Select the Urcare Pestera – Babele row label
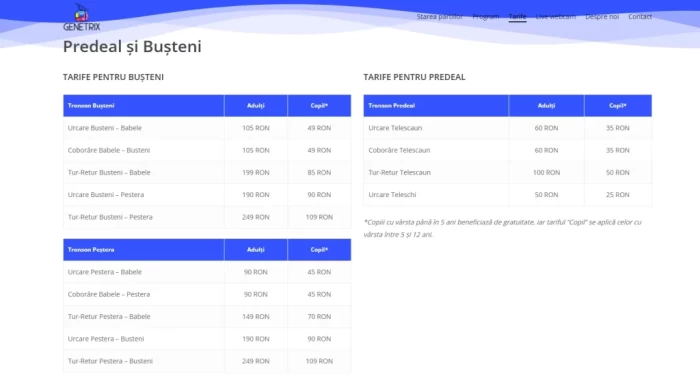 (x=104, y=272)
